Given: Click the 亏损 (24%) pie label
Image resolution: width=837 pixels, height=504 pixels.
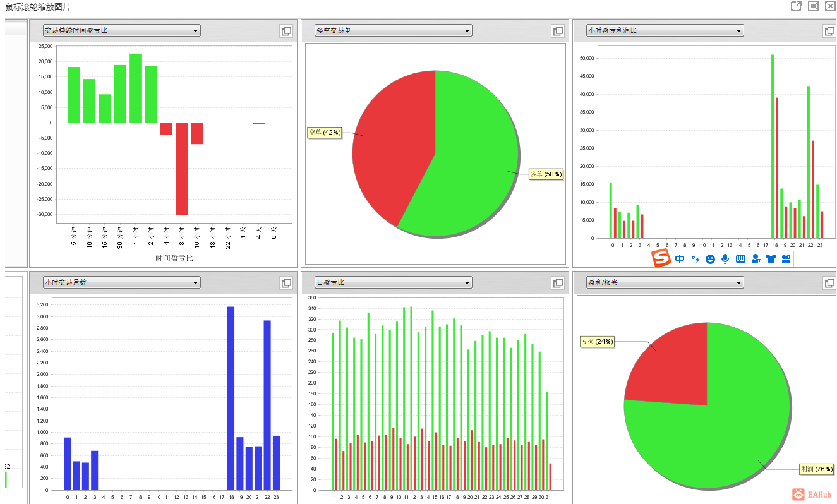Looking at the screenshot, I should (597, 342).
